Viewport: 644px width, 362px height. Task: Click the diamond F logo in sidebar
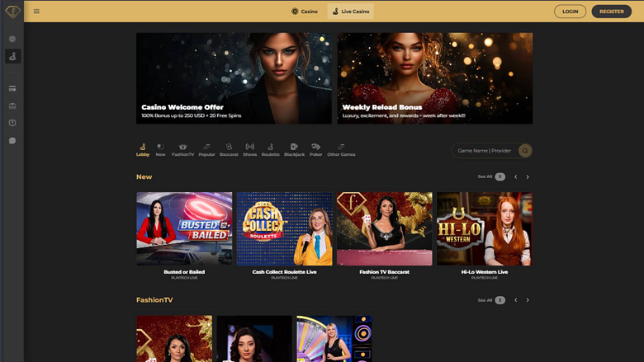click(12, 12)
